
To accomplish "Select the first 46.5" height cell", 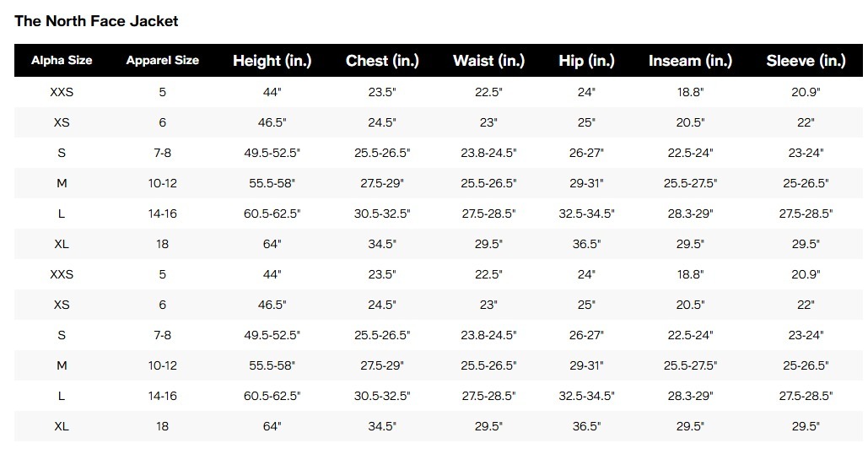I will [272, 122].
